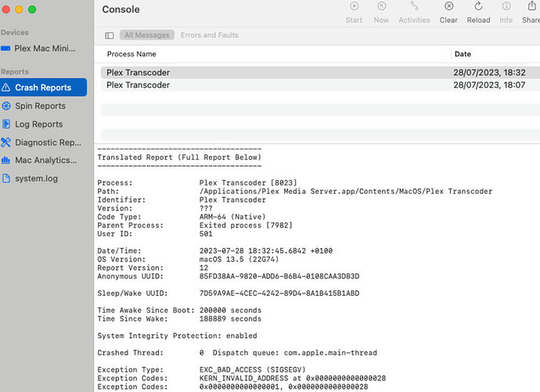Click the Exited process [7982] value
This screenshot has width=540, height=392.
[x=246, y=225]
